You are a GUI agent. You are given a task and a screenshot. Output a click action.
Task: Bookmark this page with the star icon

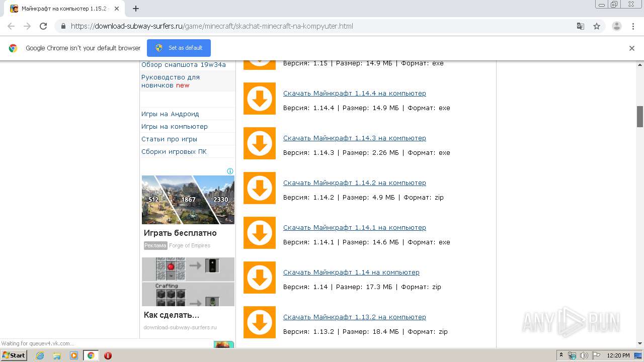point(597,26)
